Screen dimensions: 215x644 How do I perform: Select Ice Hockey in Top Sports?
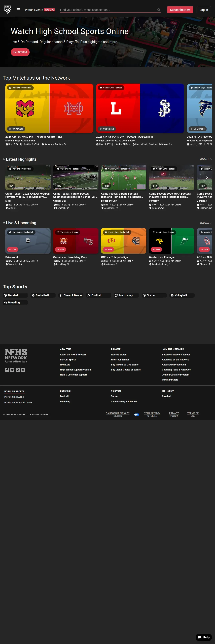[x=126, y=295]
